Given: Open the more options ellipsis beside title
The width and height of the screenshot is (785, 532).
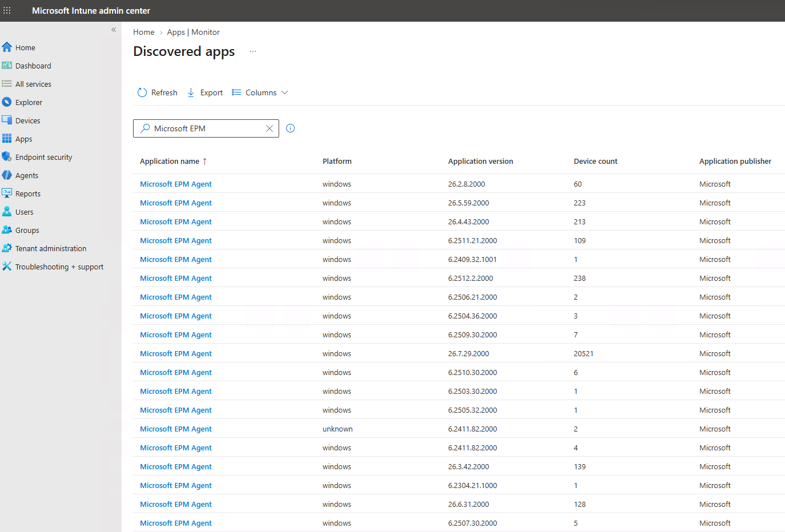Looking at the screenshot, I should [x=253, y=51].
